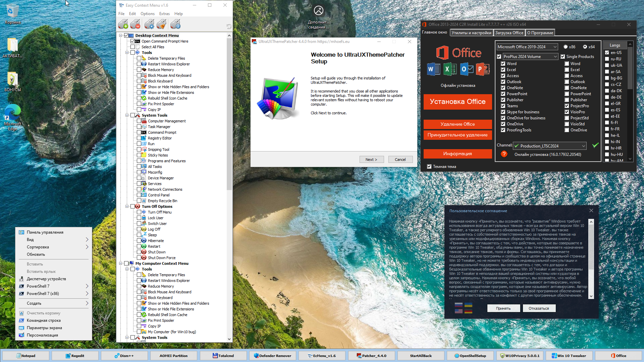Click the mouse icon with broom
This screenshot has height=362, width=644.
click(x=161, y=24)
